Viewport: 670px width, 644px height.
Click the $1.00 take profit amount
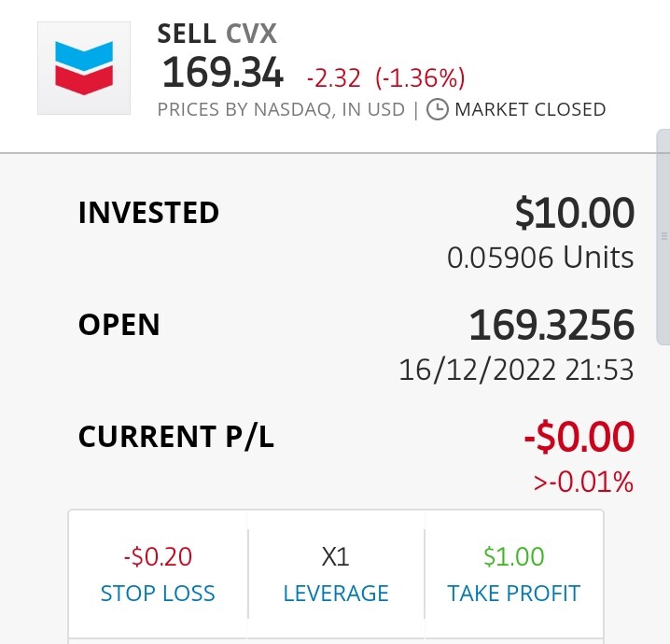pos(513,556)
